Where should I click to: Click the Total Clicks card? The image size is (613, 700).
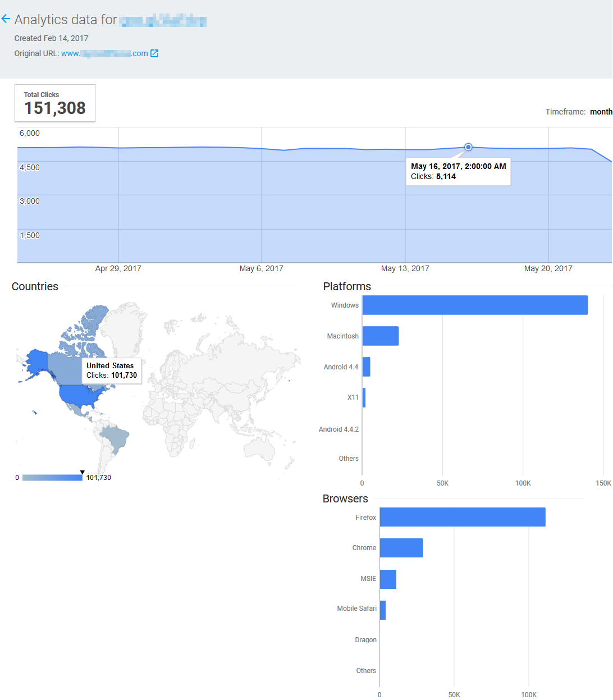coord(55,103)
